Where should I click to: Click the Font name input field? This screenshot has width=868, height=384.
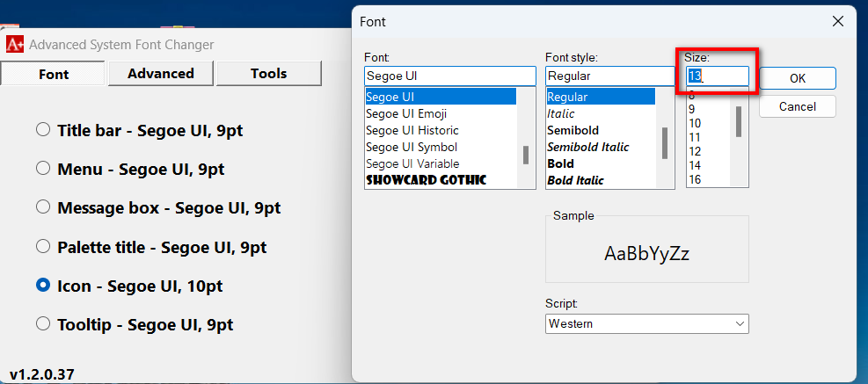(x=450, y=76)
